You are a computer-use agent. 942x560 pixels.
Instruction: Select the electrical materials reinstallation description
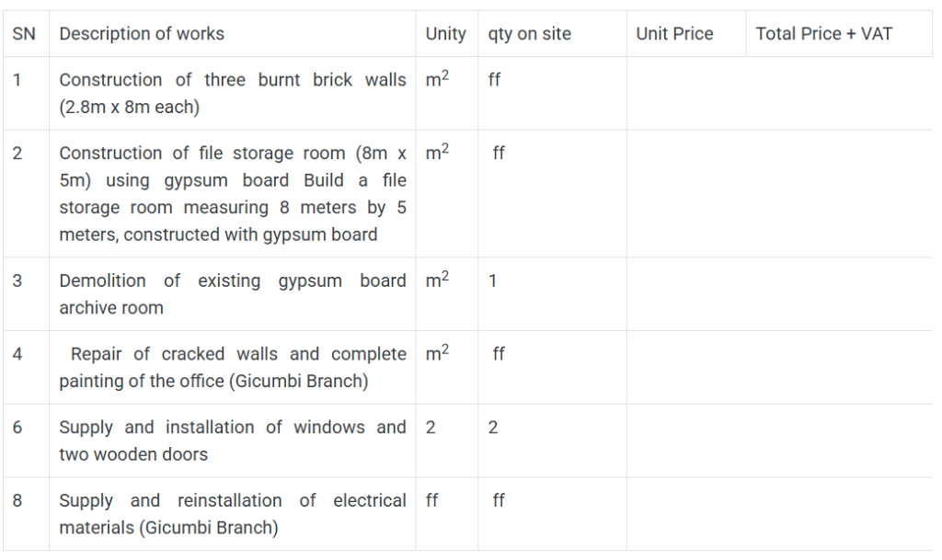tap(232, 514)
